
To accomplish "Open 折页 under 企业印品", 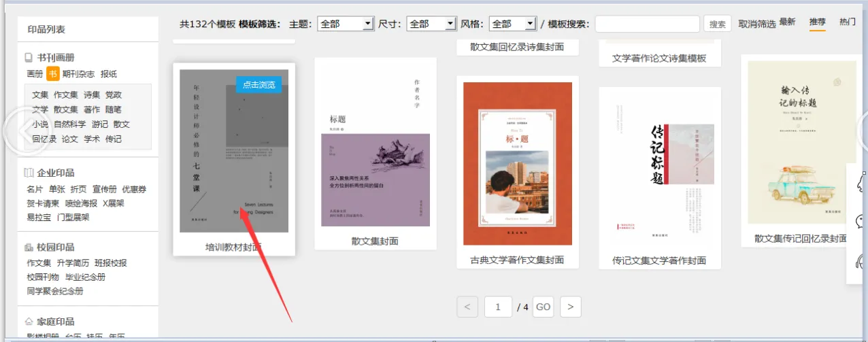I will (79, 189).
